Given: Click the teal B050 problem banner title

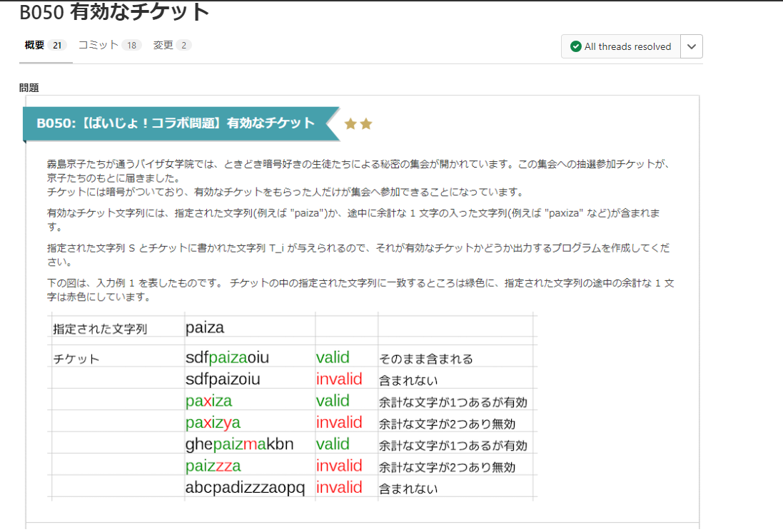Looking at the screenshot, I should point(176,123).
